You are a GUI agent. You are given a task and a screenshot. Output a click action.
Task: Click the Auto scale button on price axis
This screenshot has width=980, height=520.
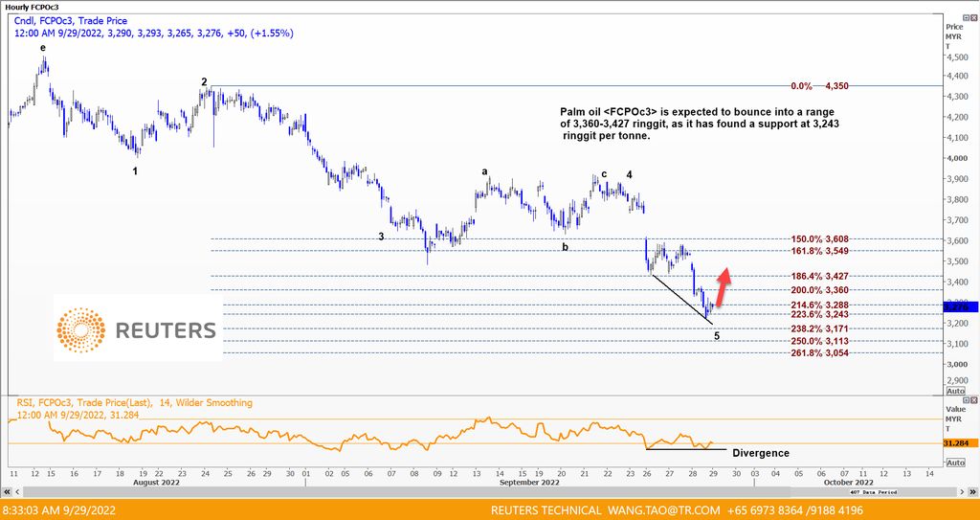[956, 391]
